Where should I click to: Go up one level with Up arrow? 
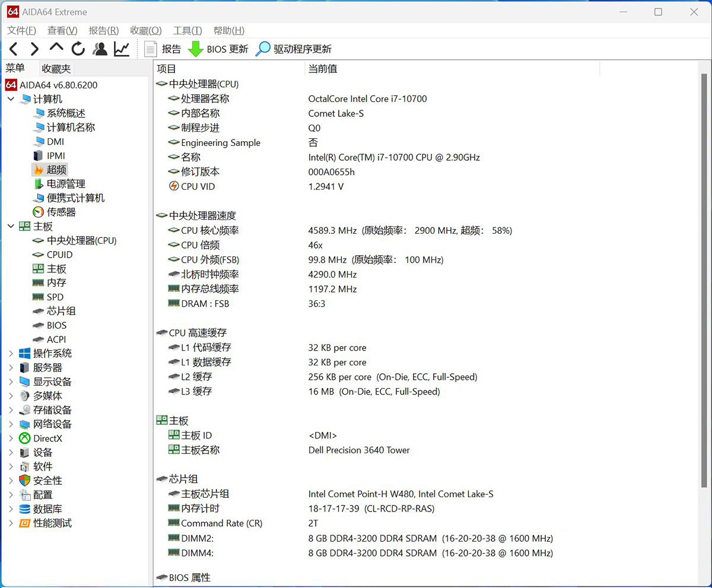pos(56,48)
